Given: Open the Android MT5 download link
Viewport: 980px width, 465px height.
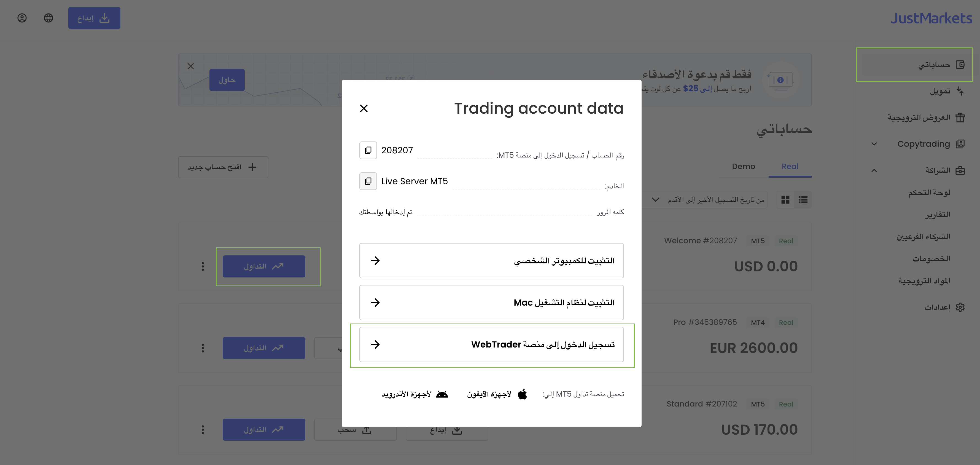Looking at the screenshot, I should (x=415, y=394).
